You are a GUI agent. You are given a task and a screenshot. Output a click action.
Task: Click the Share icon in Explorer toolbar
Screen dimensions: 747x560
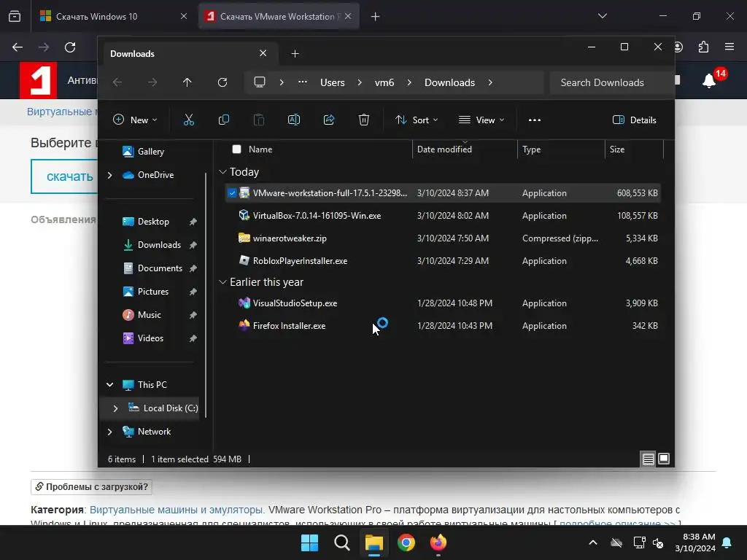point(329,120)
